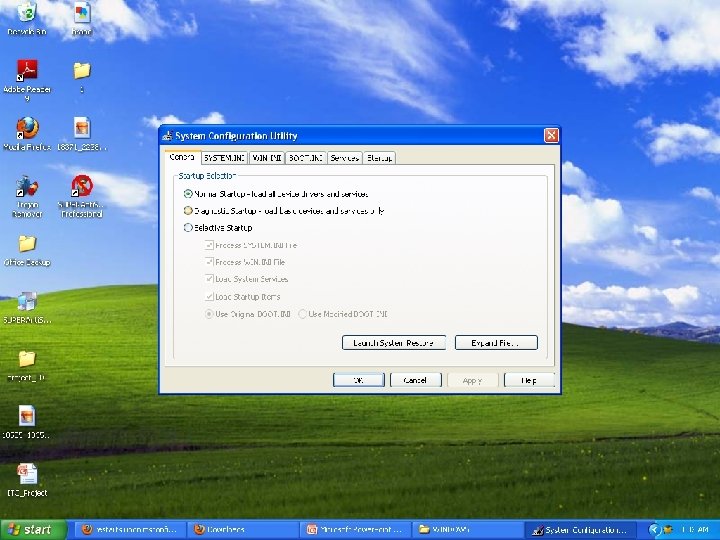Switch to Downloads taskbar button

tap(243, 530)
